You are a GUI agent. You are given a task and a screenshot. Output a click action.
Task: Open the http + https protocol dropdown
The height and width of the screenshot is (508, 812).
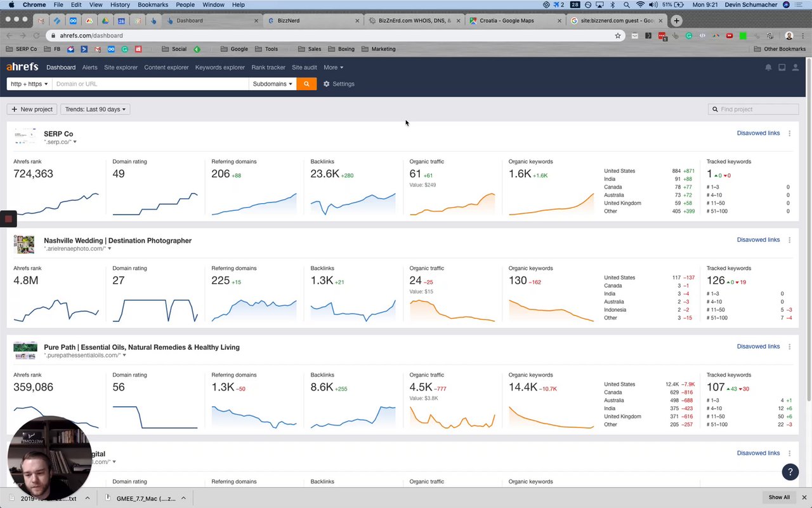(x=29, y=84)
